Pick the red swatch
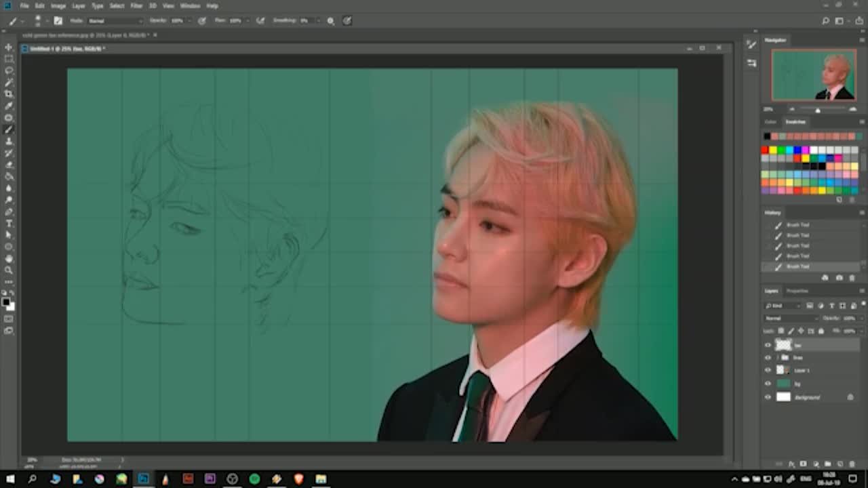 point(765,150)
